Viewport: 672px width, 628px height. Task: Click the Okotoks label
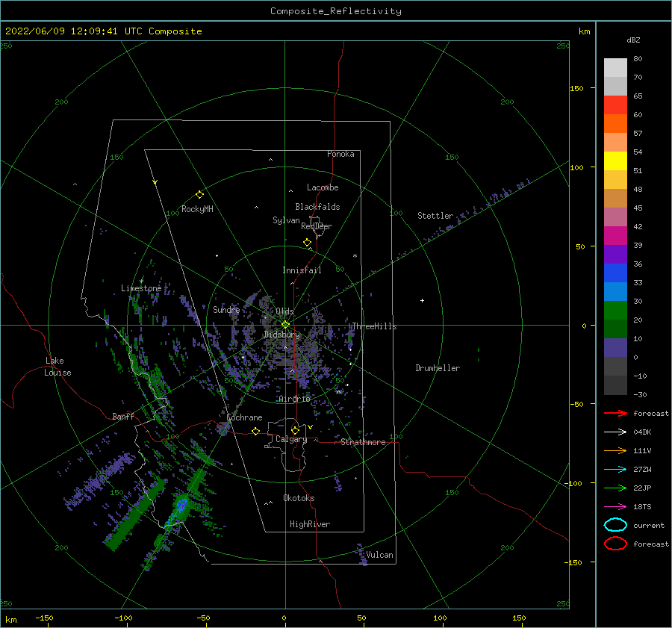299,498
